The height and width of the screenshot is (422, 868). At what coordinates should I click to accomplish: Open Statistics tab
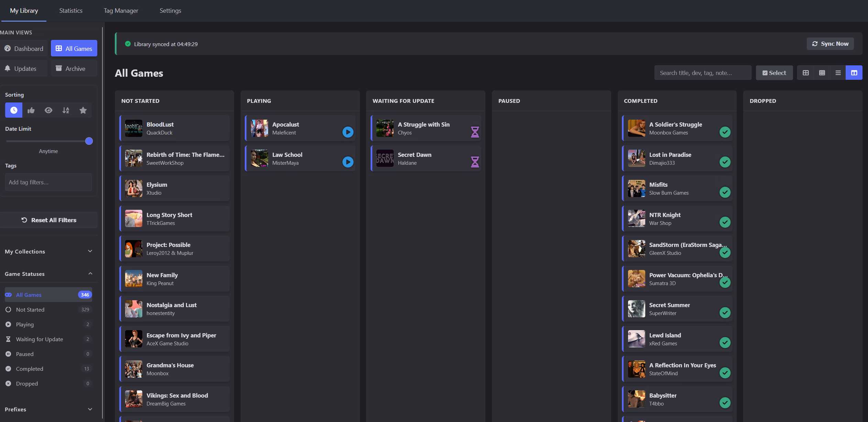point(71,11)
